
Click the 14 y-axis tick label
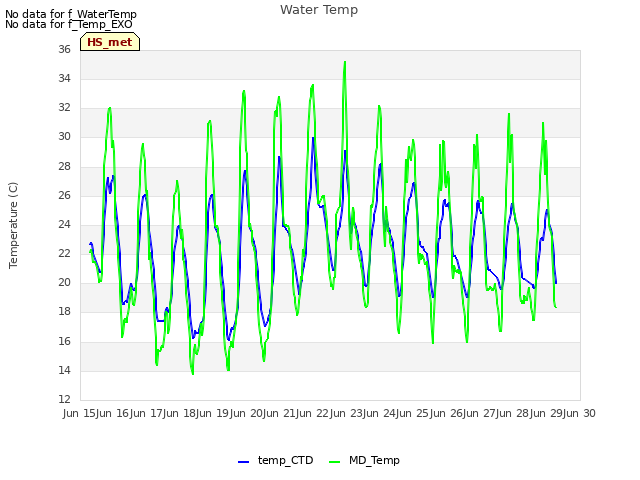pos(64,370)
